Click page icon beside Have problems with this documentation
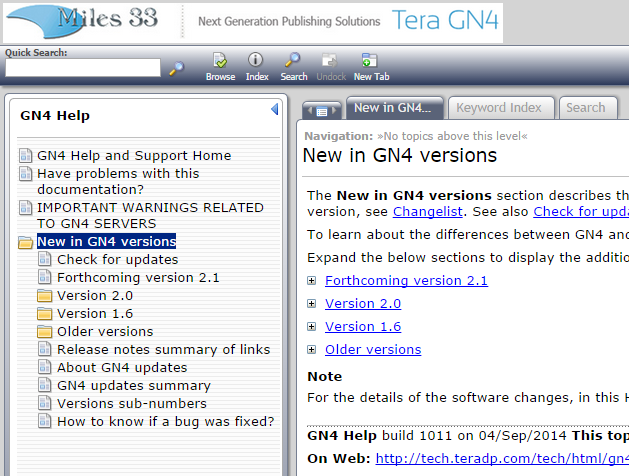This screenshot has height=476, width=629. tap(25, 173)
